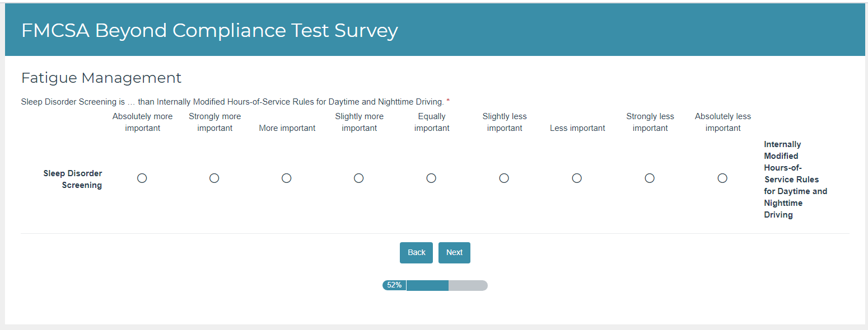Select the "Absolutely less important" radio button
This screenshot has height=330, width=868.
tap(722, 178)
